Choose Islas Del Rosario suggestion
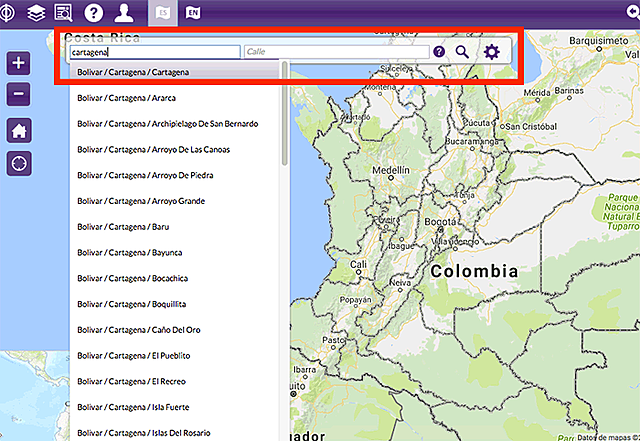 (175, 432)
